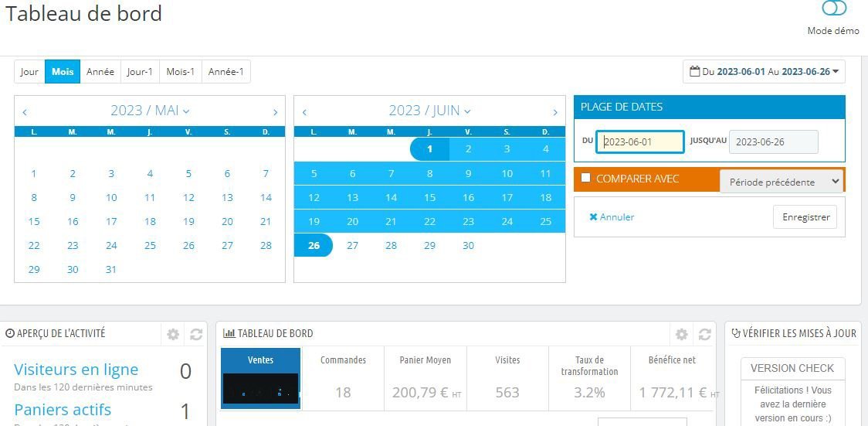Select the Jour-1 period tab
This screenshot has height=426, width=868.
point(140,72)
